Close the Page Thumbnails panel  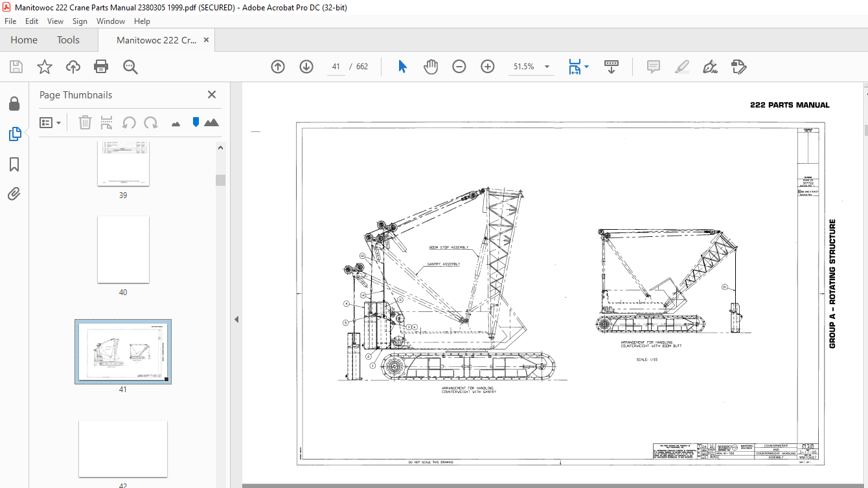coord(212,94)
